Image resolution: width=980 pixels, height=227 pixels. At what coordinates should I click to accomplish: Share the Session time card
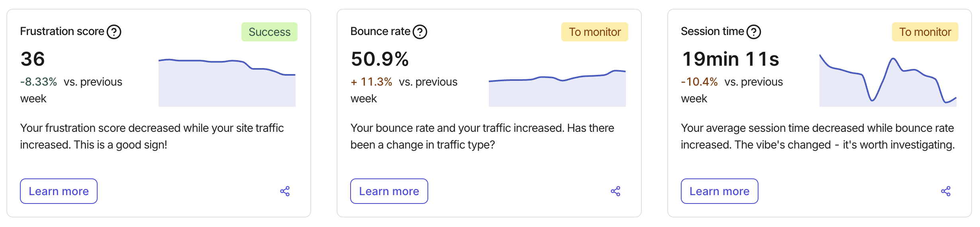pos(946,191)
